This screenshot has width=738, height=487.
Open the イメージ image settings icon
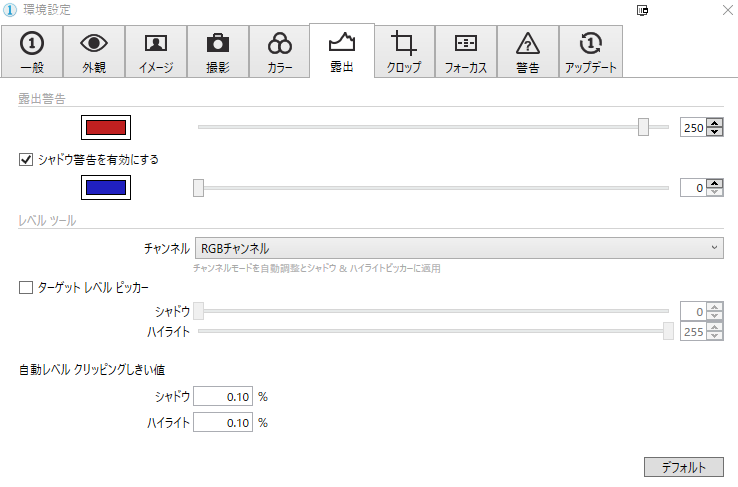tap(155, 44)
